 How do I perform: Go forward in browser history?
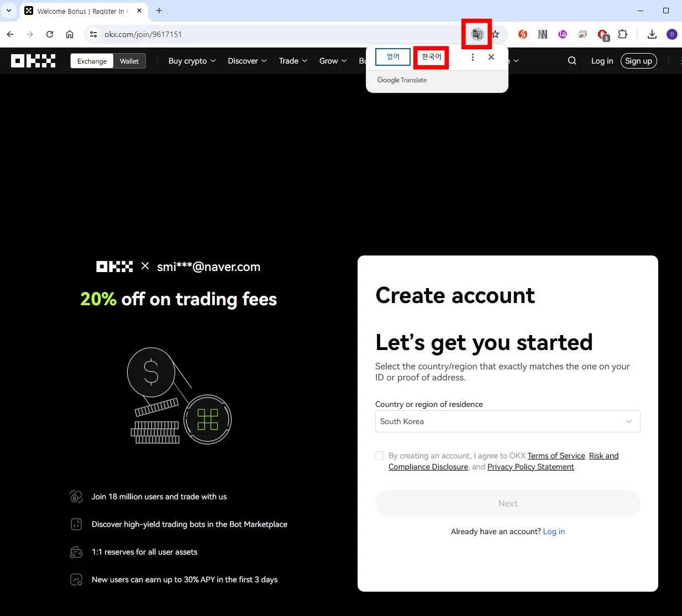pos(30,34)
